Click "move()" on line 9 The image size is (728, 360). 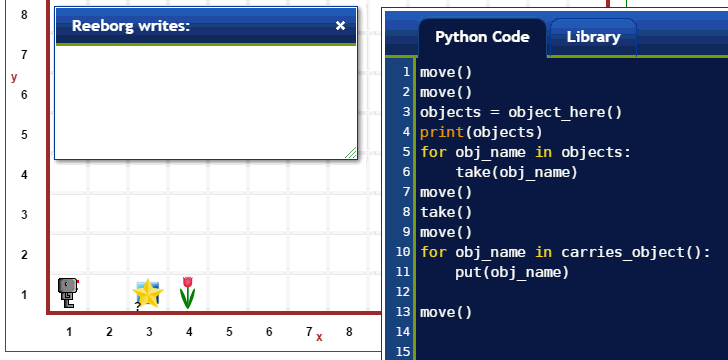(446, 232)
